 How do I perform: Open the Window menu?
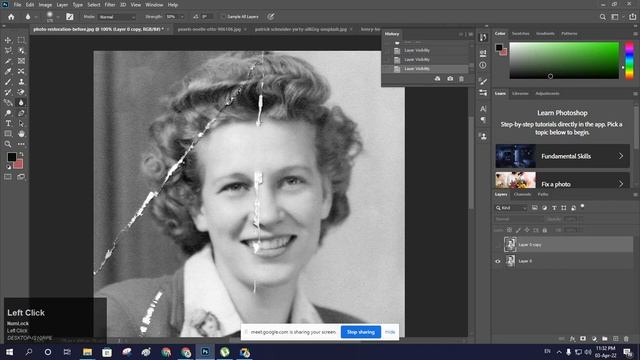pos(154,5)
